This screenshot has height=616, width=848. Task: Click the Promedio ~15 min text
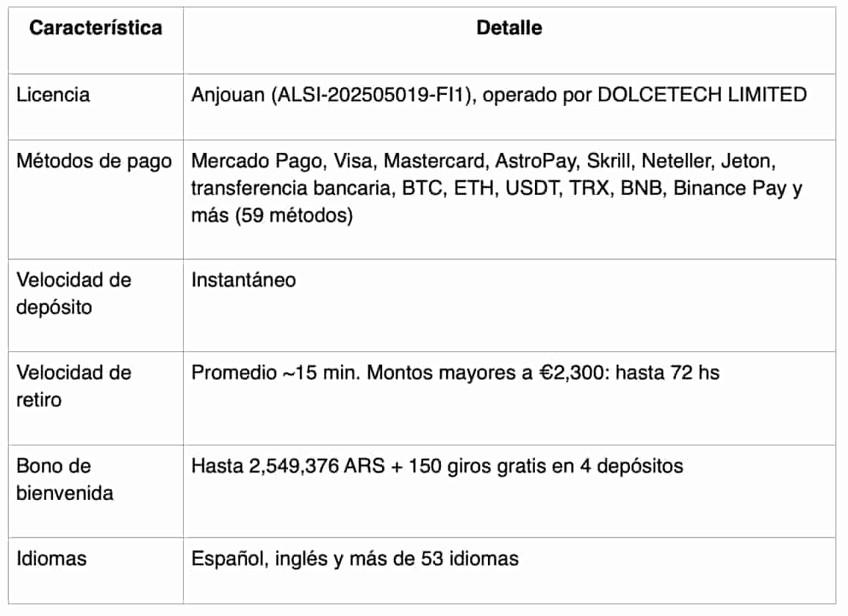pos(275,373)
